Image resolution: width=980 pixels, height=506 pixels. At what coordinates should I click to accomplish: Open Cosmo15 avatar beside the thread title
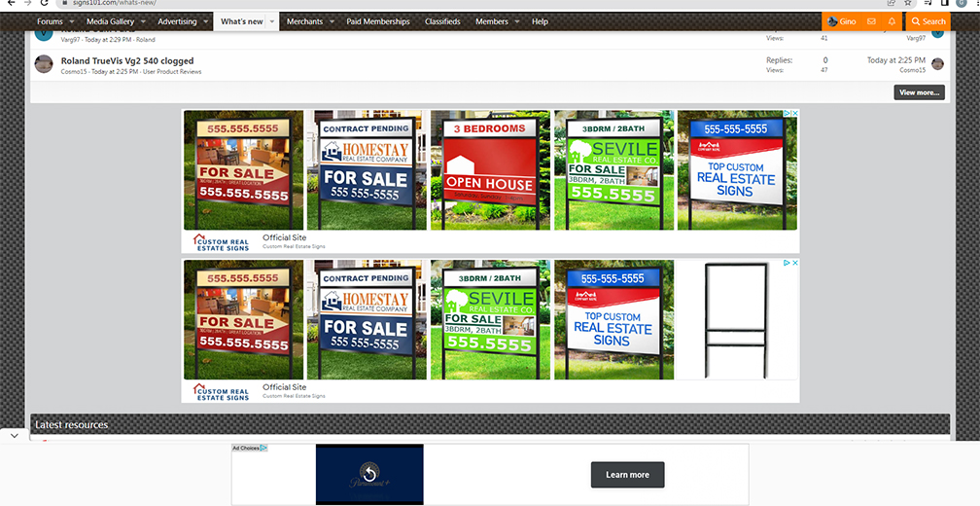click(x=44, y=64)
